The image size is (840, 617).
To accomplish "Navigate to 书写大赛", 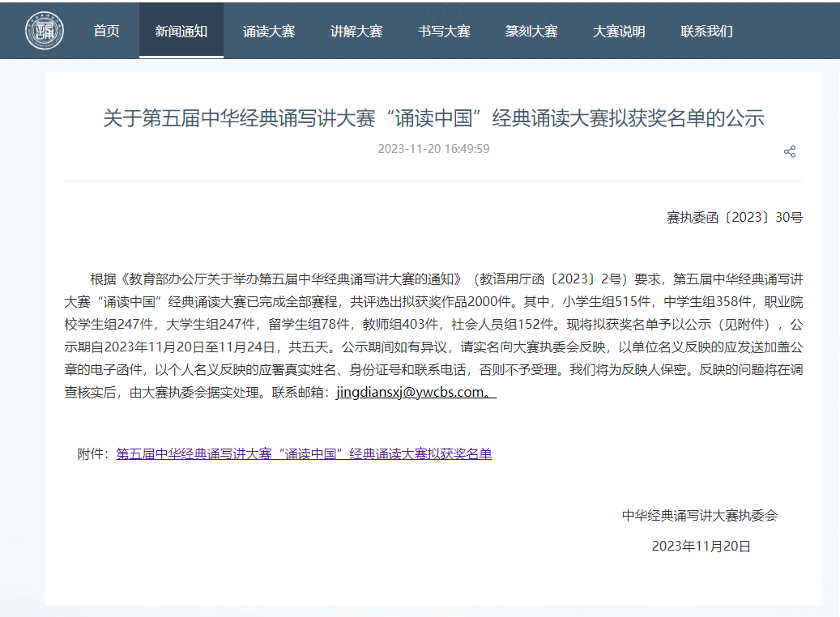I will tap(444, 31).
